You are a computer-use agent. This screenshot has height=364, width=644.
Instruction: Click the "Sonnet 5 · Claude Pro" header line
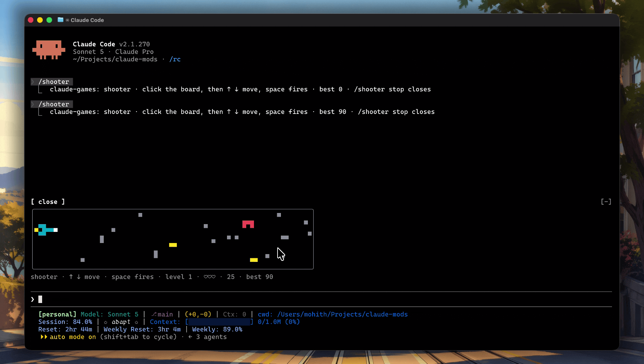click(113, 52)
